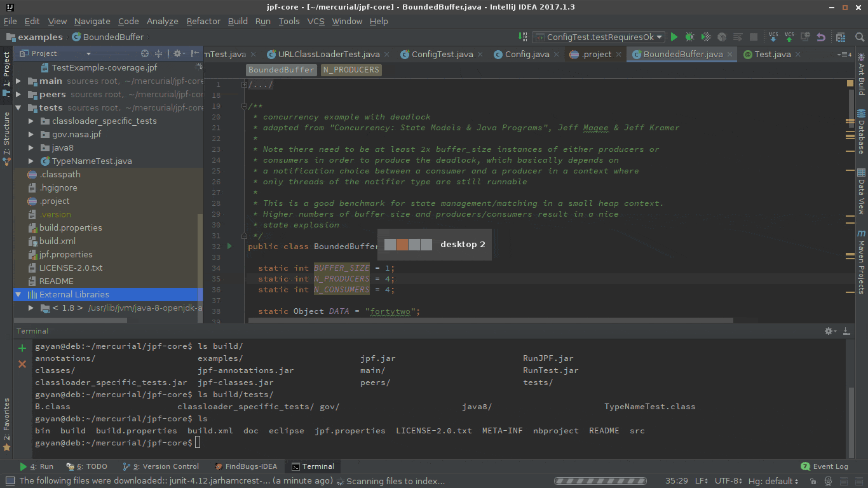Viewport: 868px width, 488px height.
Task: Toggle the 1: Project side button
Action: click(6, 74)
